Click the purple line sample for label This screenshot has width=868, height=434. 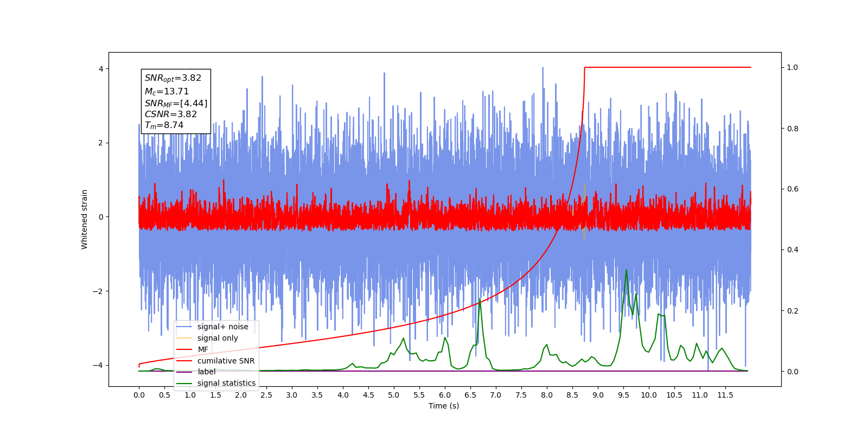[184, 372]
